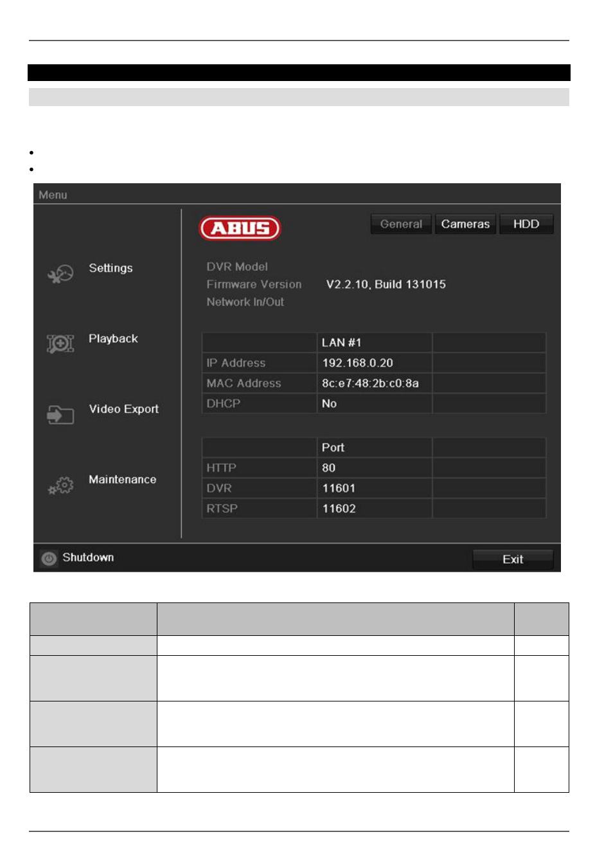
Task: Click the ABUS logo
Action: (240, 228)
